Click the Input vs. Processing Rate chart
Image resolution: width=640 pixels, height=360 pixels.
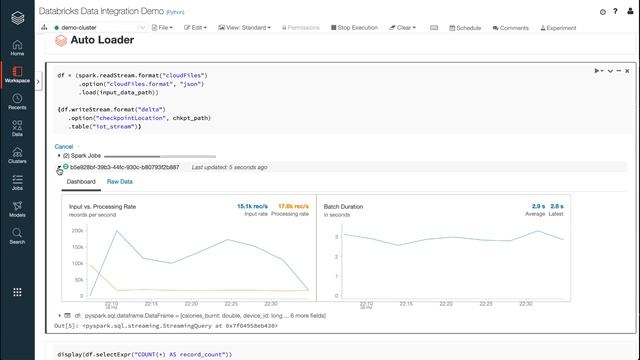coord(189,248)
